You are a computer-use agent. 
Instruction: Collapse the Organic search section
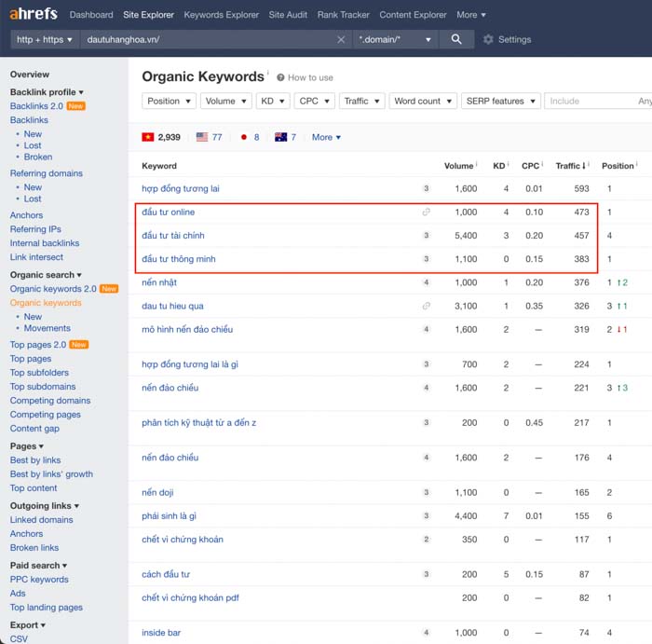click(46, 275)
